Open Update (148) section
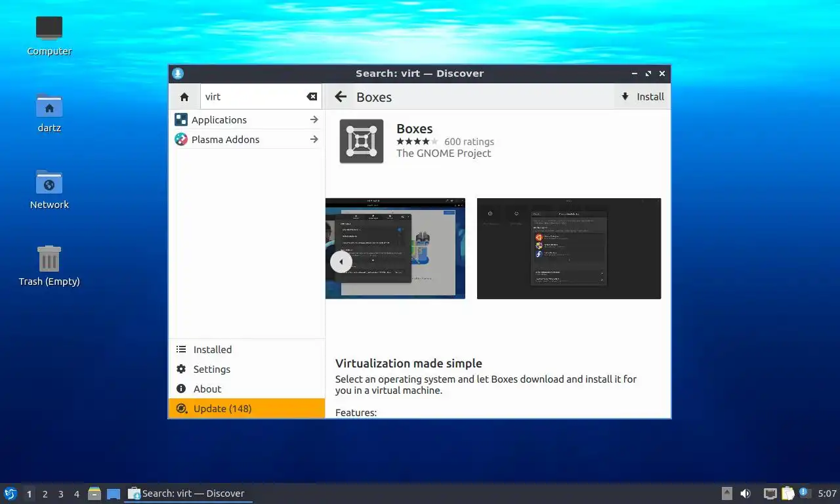840x504 pixels. click(247, 408)
